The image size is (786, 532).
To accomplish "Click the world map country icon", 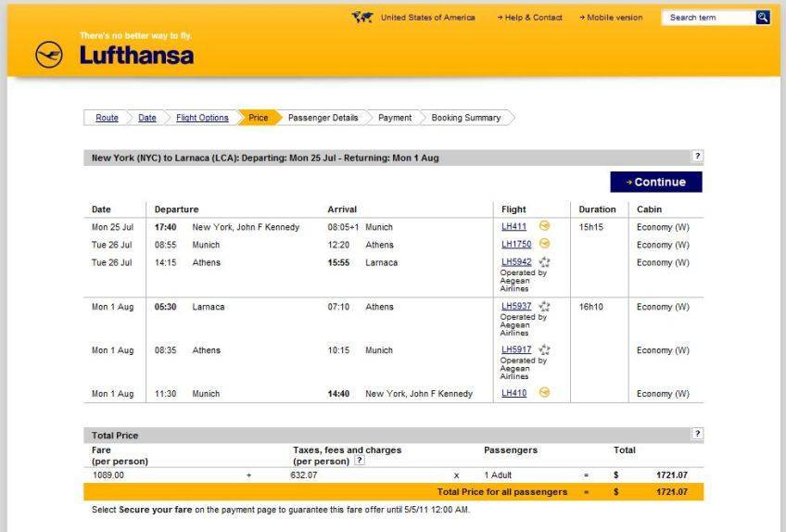I will [x=362, y=18].
